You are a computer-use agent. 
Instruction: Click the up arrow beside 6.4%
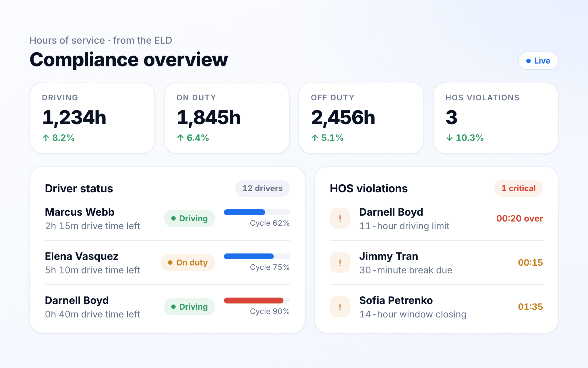point(180,138)
